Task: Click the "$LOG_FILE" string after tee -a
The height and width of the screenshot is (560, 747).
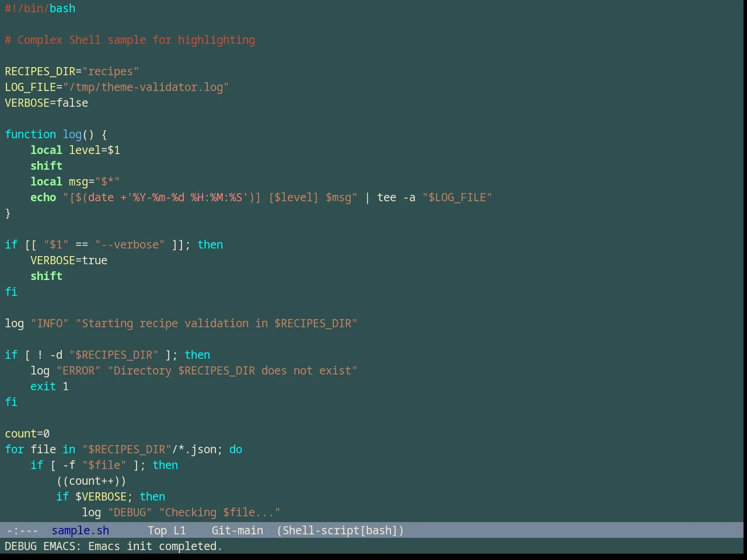Action: (458, 197)
